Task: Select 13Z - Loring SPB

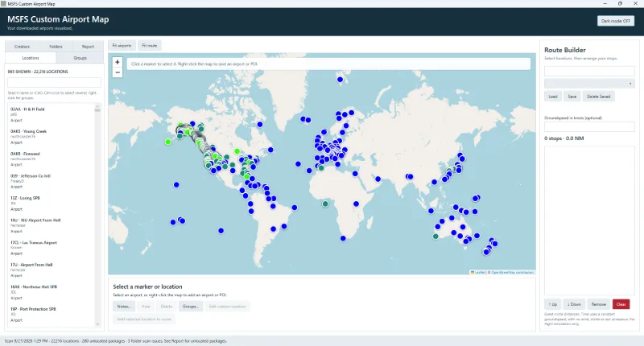Action: pos(52,203)
